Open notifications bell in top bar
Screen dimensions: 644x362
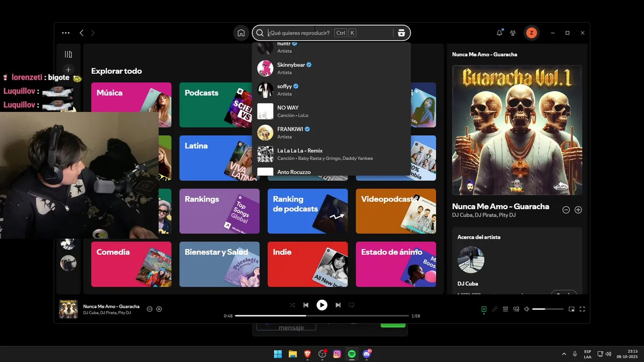499,33
